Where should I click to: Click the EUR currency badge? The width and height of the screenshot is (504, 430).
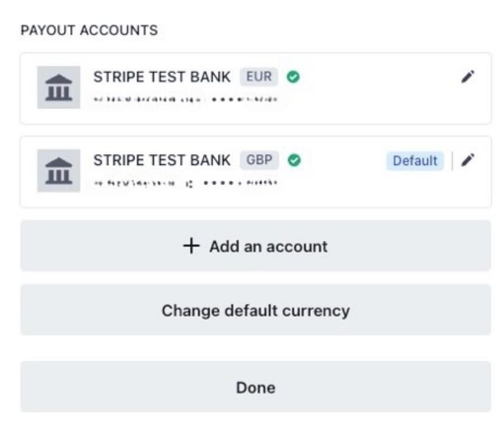pyautogui.click(x=259, y=77)
